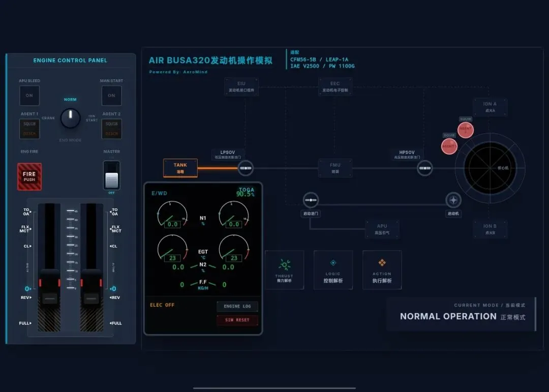Open the ENGINE LOG
Screen dimensions: 549x392
pyautogui.click(x=237, y=306)
